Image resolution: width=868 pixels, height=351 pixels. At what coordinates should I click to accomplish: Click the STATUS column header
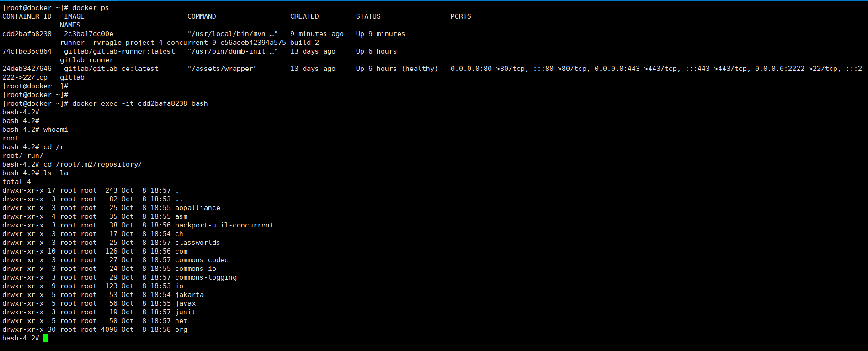[x=368, y=16]
